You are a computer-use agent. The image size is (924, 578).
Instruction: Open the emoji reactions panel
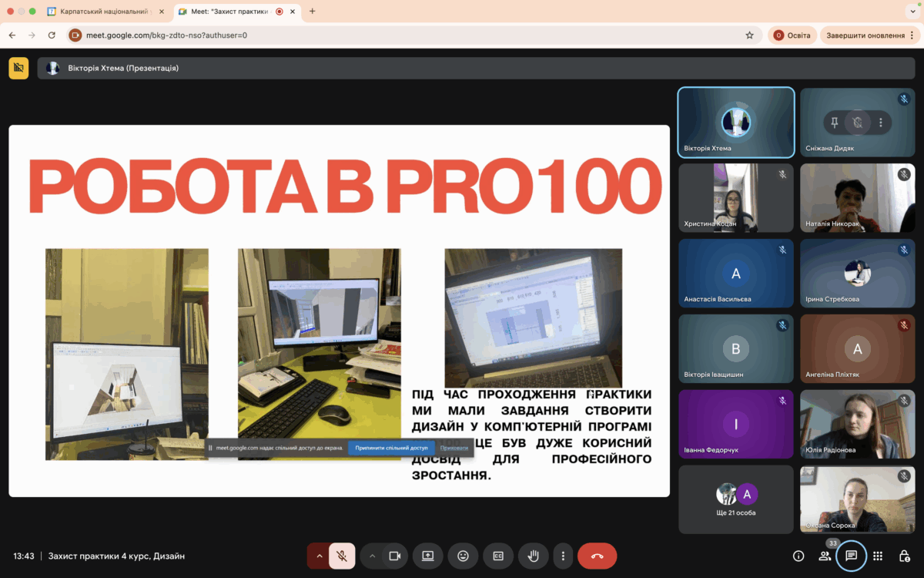tap(463, 556)
